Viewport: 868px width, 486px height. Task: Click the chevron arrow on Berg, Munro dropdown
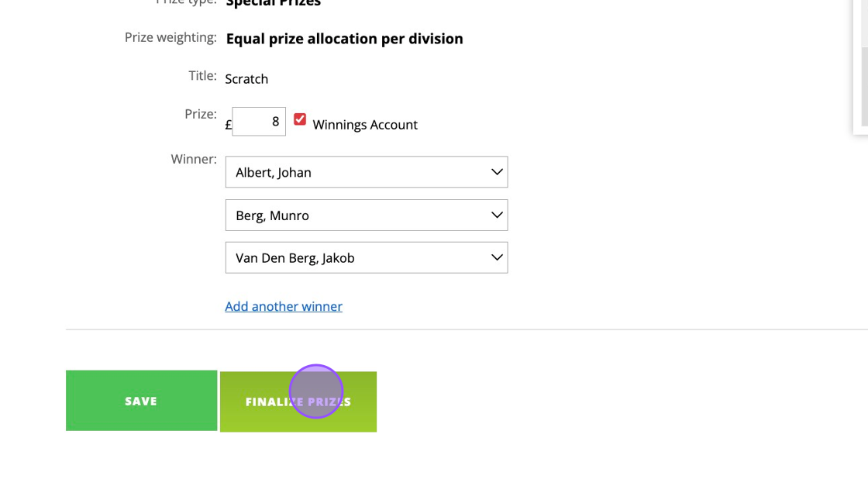(497, 215)
